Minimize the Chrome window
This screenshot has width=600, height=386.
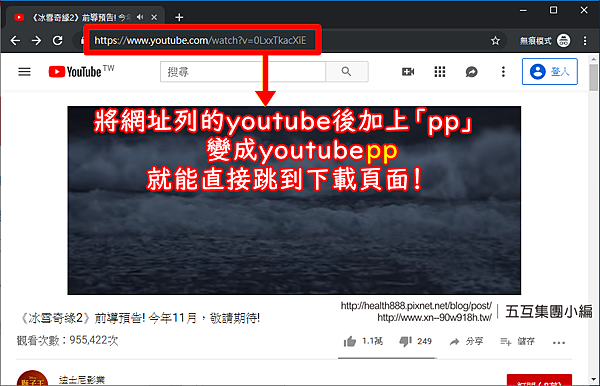[x=523, y=10]
